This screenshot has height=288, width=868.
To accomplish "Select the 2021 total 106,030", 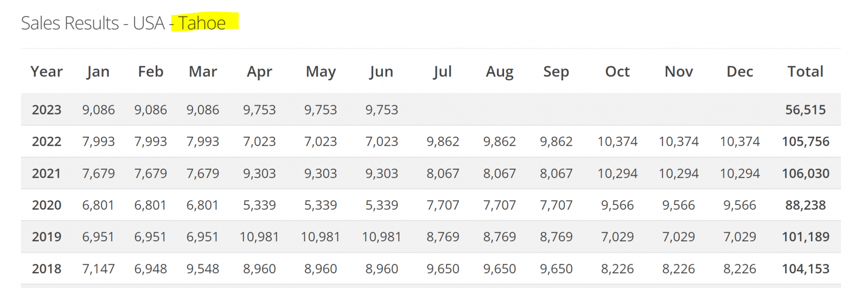I will click(x=806, y=174).
